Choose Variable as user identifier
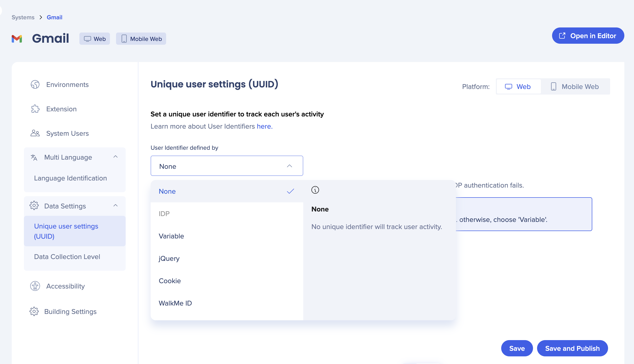This screenshot has height=364, width=634. point(227,236)
